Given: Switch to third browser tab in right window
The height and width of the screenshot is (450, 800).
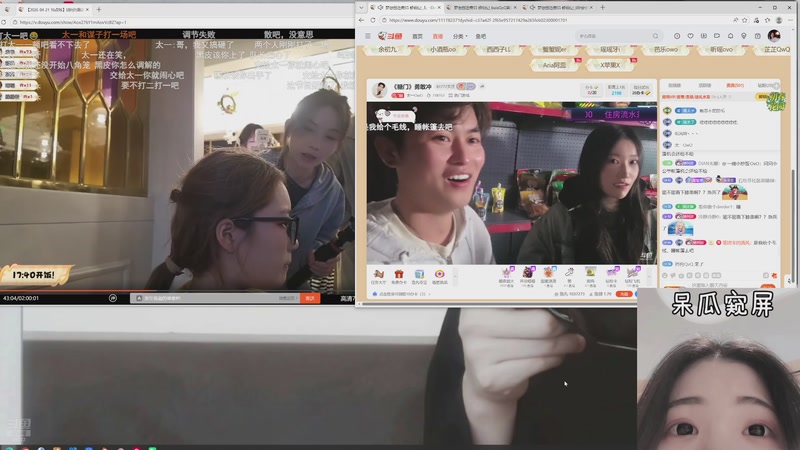Looking at the screenshot, I should click(x=558, y=8).
